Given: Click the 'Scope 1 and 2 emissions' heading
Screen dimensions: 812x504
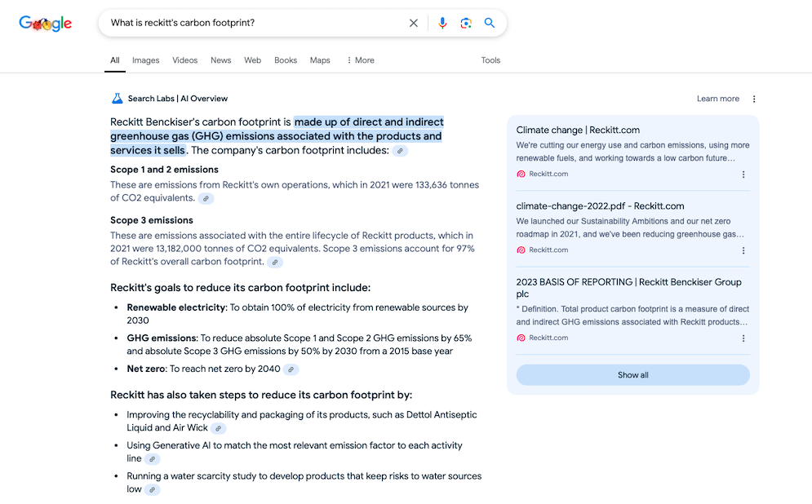Looking at the screenshot, I should click(164, 170).
